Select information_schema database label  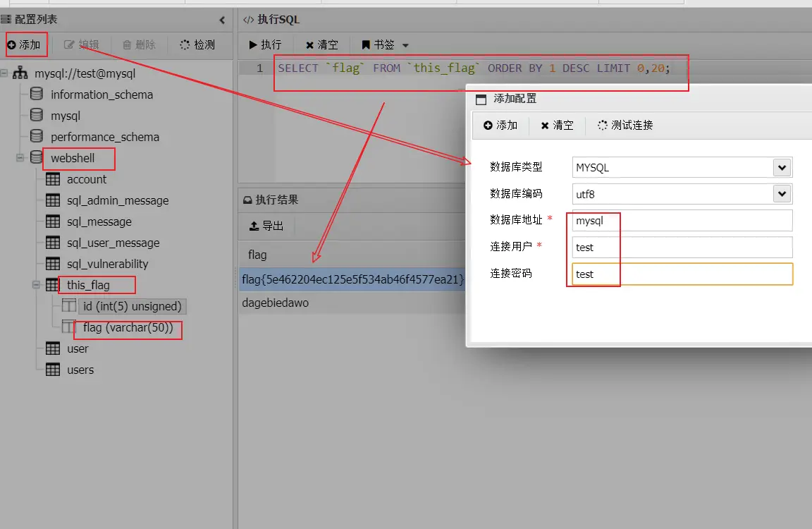pos(101,95)
